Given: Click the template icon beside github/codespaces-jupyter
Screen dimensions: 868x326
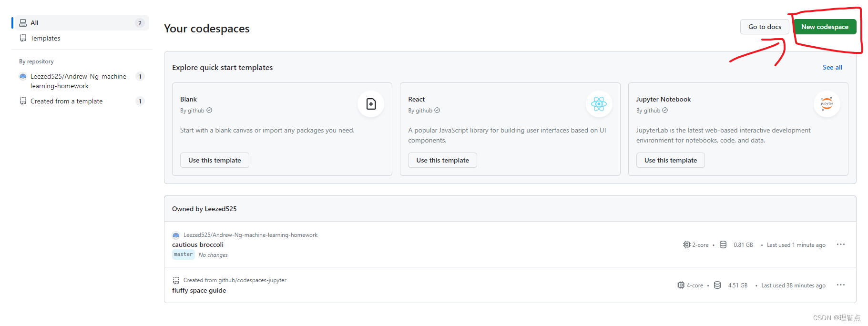Looking at the screenshot, I should [176, 280].
